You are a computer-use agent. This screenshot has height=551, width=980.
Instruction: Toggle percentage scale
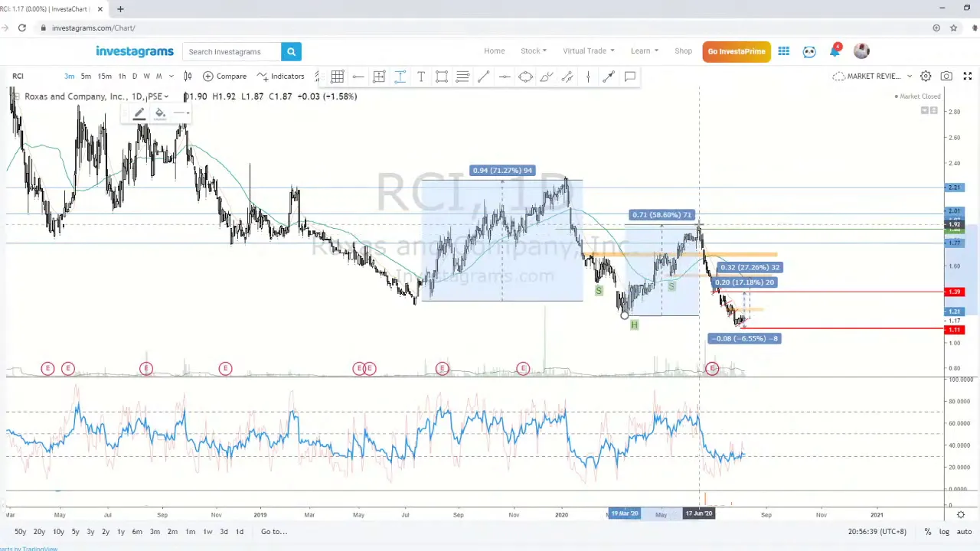[928, 532]
